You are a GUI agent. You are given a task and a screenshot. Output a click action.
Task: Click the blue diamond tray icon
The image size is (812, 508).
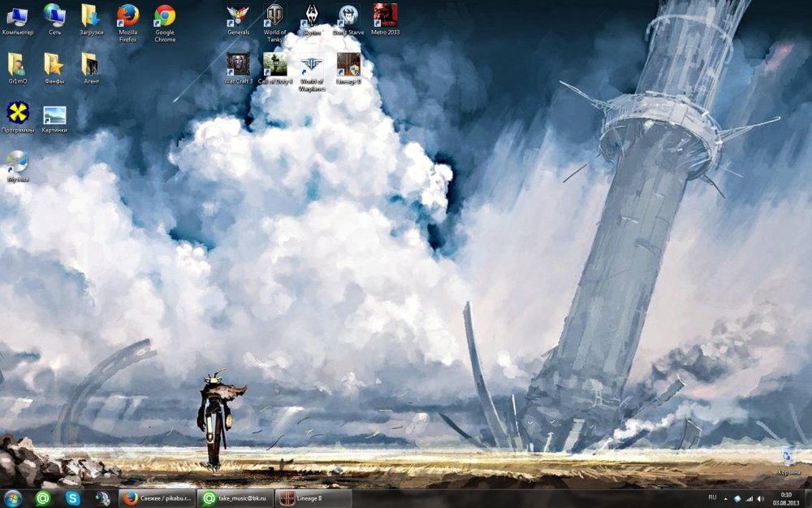point(737,499)
